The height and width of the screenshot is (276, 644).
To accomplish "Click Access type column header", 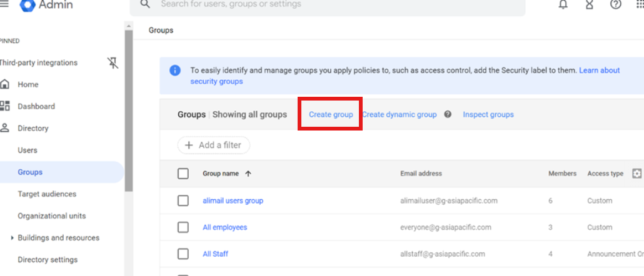I will tap(605, 174).
